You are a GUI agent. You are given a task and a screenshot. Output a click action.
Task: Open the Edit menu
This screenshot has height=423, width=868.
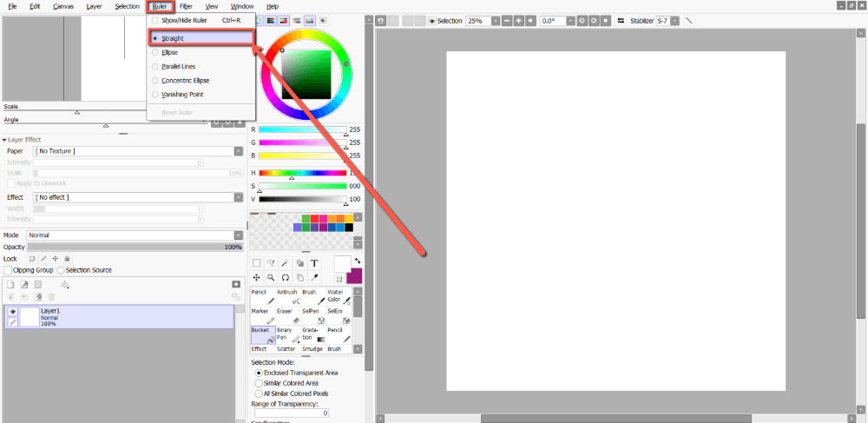[35, 7]
